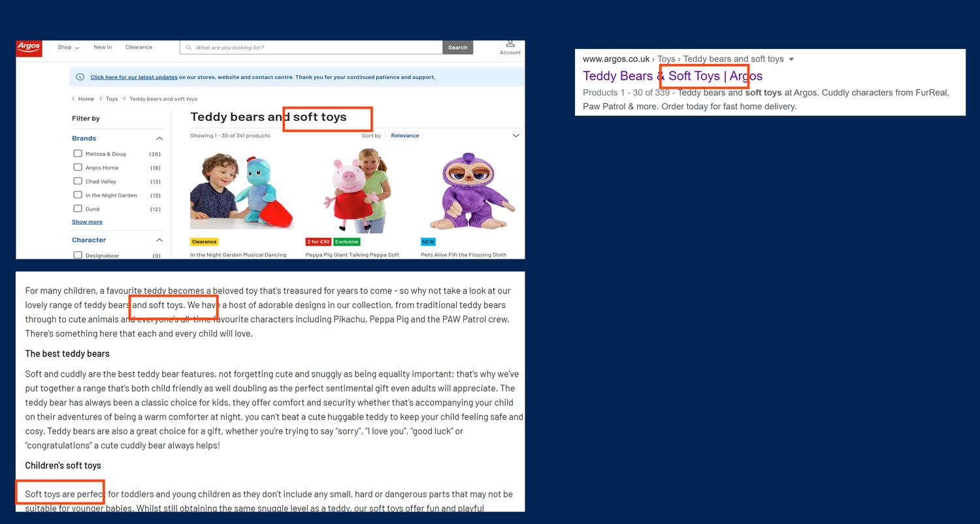Screen dimensions: 980x524
Task: Check the Chad Valley brand filter
Action: point(78,181)
